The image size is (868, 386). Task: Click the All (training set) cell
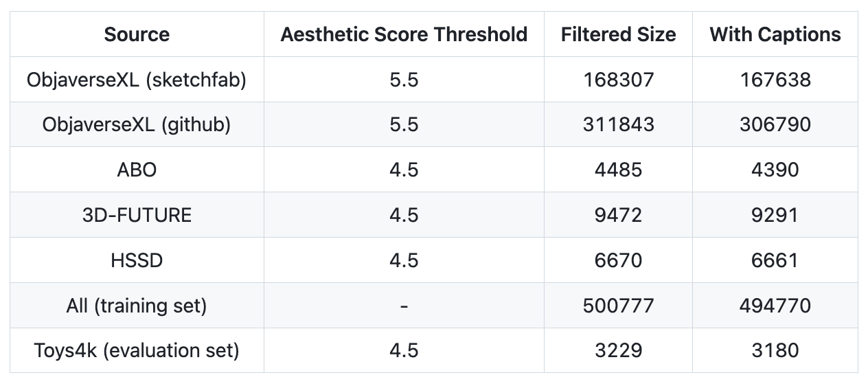point(137,306)
